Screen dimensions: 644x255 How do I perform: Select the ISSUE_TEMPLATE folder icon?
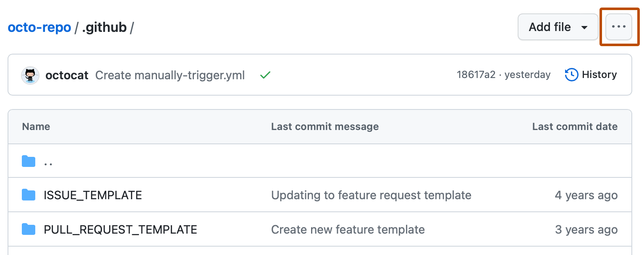28,195
